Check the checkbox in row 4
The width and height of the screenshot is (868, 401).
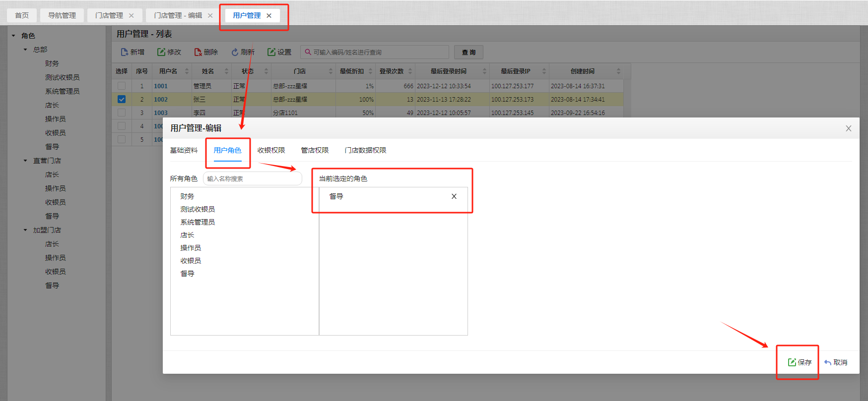coord(122,126)
